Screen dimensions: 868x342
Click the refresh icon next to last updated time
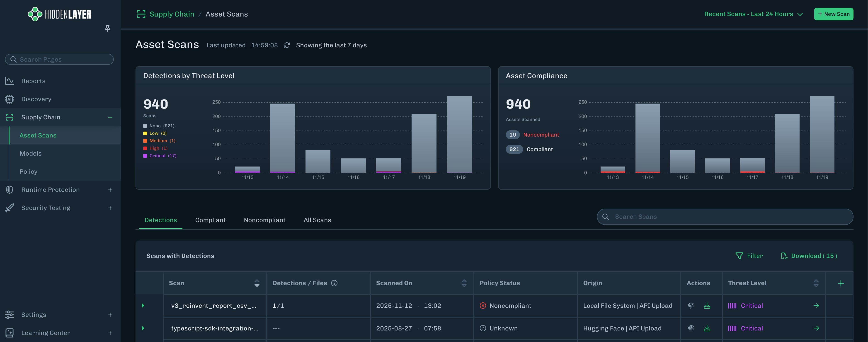tap(287, 45)
